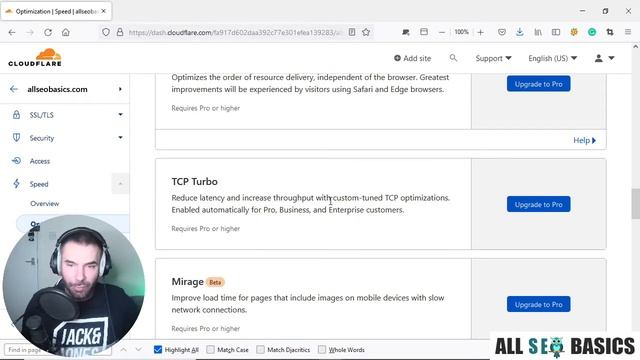Viewport: 640px width, 360px height.
Task: Select the Optimization | Speed browser tab
Action: [x=56, y=11]
